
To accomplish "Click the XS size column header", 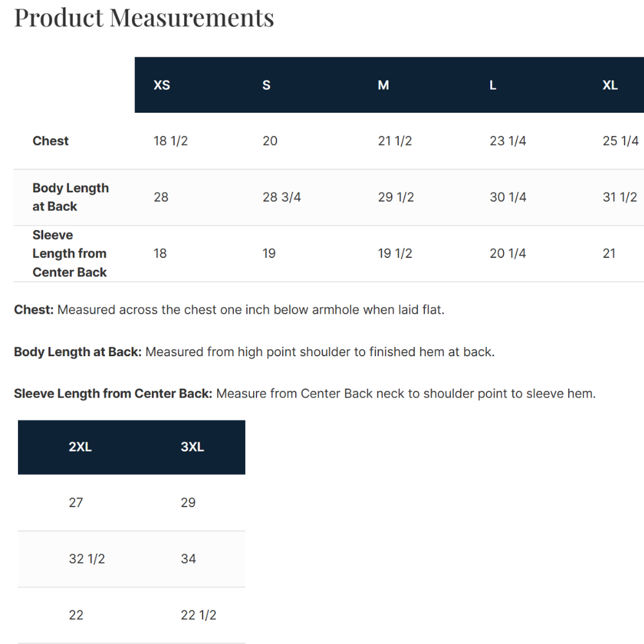I will tap(162, 85).
